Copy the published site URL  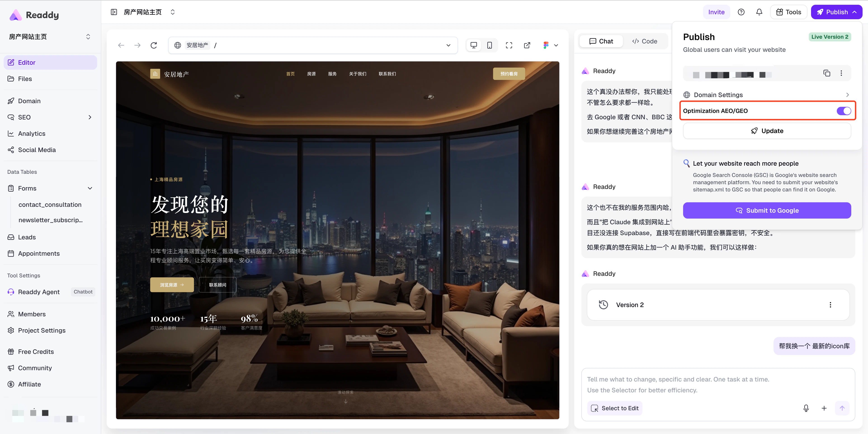pos(827,73)
